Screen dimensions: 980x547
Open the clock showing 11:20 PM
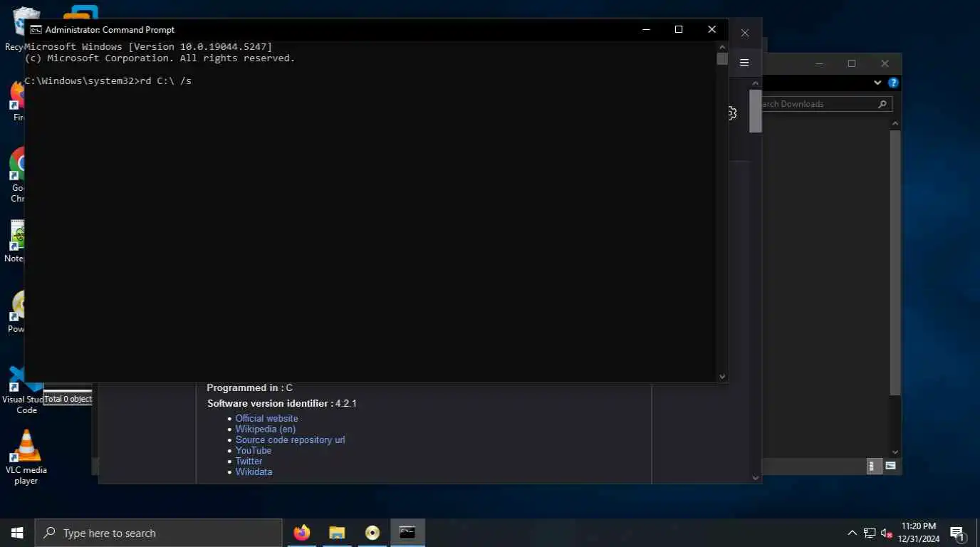(x=919, y=533)
